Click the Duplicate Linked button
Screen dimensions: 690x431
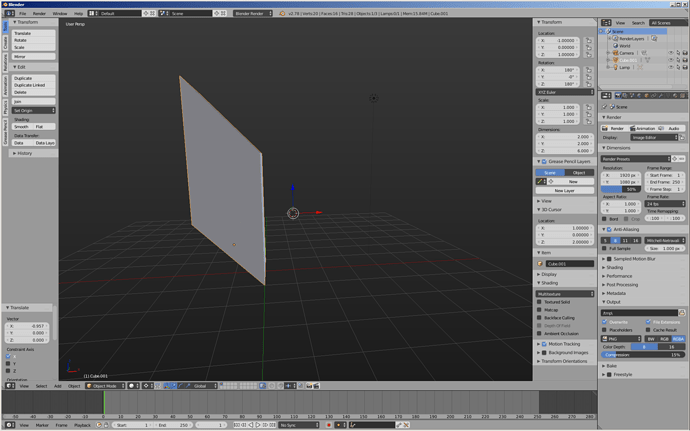33,85
